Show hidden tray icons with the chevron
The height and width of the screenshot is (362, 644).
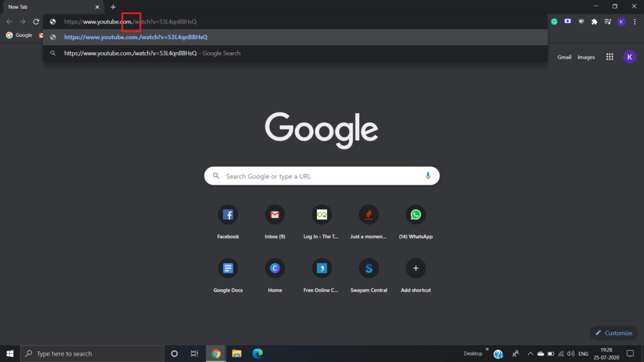(530, 353)
